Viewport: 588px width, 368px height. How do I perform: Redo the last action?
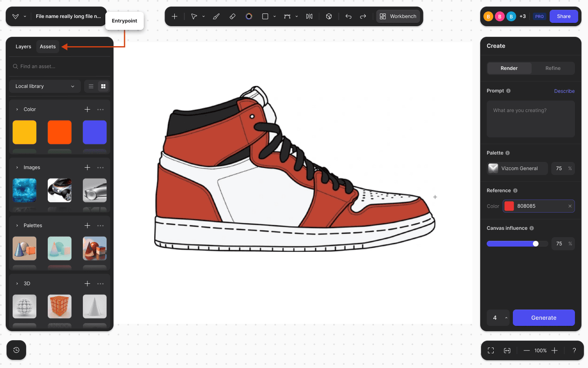[363, 16]
